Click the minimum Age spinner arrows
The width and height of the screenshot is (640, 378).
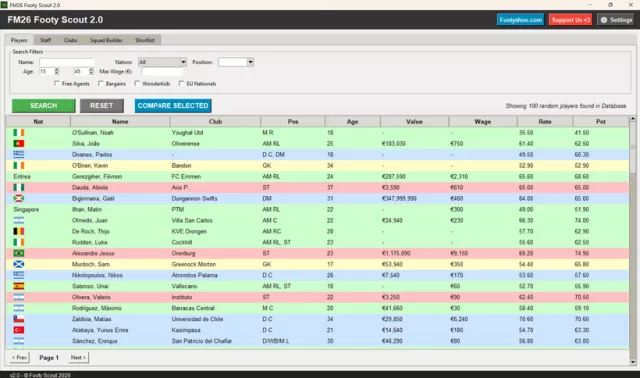56,71
